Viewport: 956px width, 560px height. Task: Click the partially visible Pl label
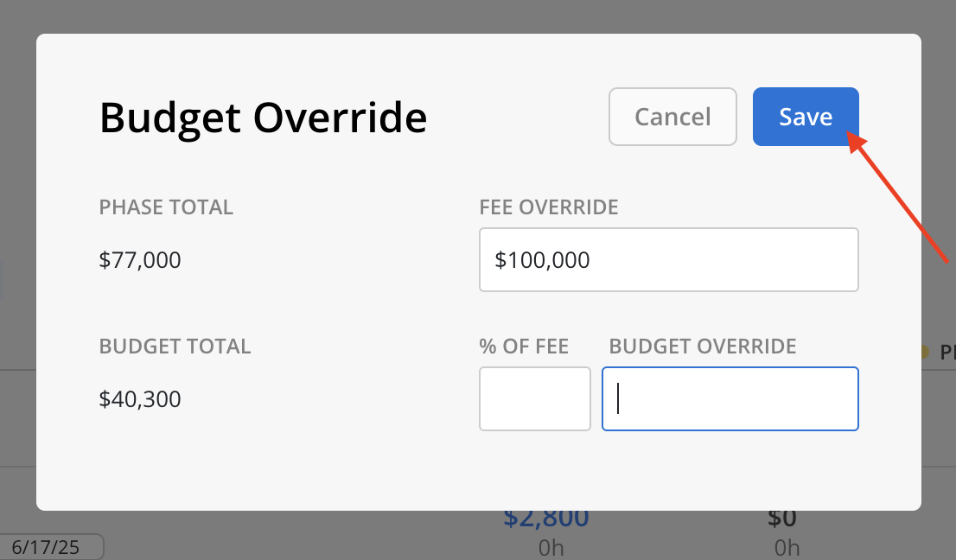947,353
